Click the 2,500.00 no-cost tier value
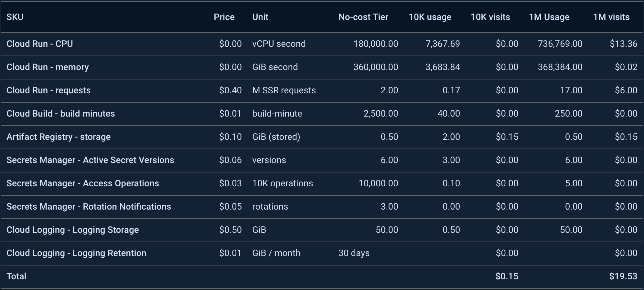This screenshot has height=290, width=644. [381, 114]
